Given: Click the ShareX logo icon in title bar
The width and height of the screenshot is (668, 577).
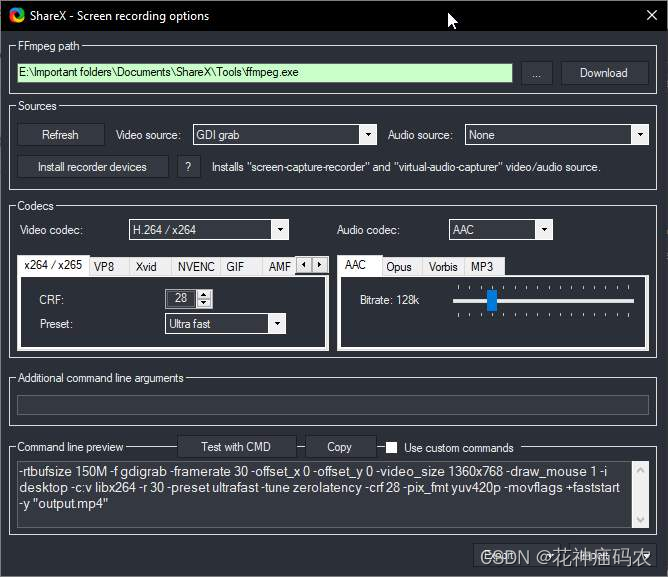Looking at the screenshot, I should click(x=17, y=15).
